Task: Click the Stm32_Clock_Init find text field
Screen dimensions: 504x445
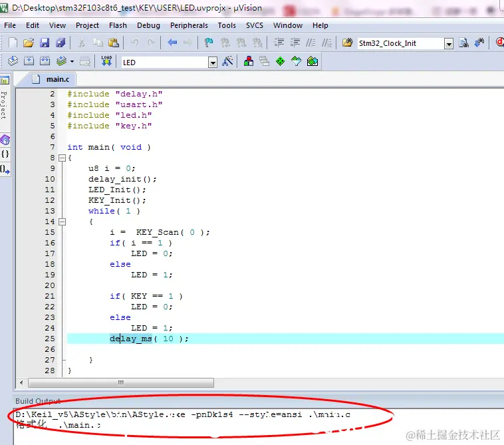Action: tap(400, 43)
